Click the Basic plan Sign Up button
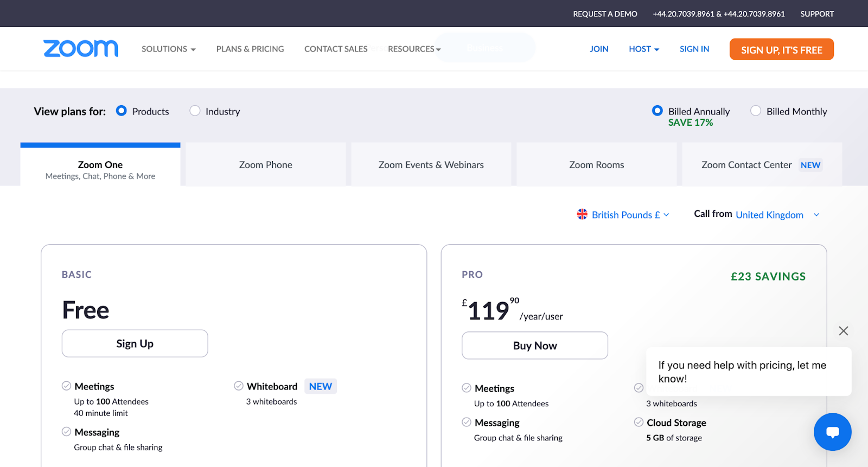Screen dimensions: 868x467 coord(135,343)
